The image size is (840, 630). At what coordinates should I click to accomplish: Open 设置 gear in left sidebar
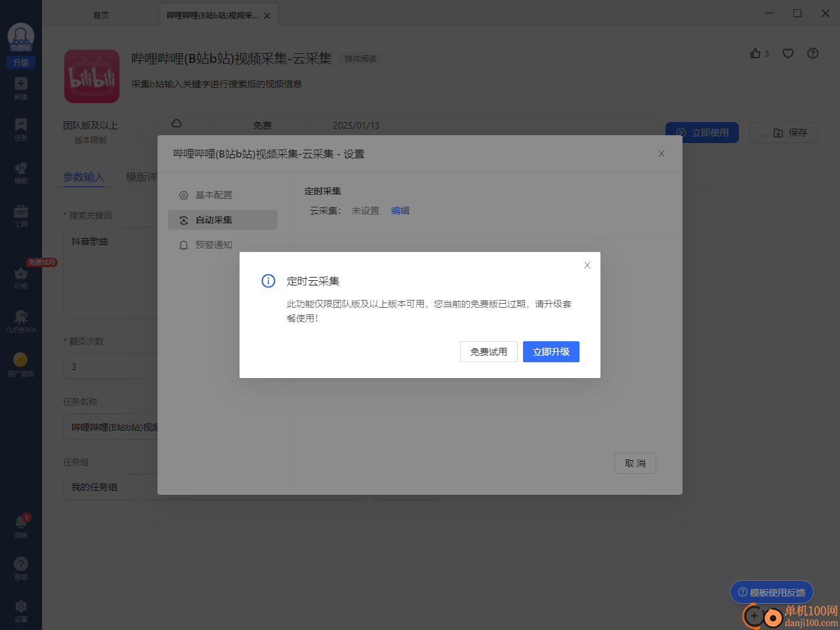[x=21, y=610]
